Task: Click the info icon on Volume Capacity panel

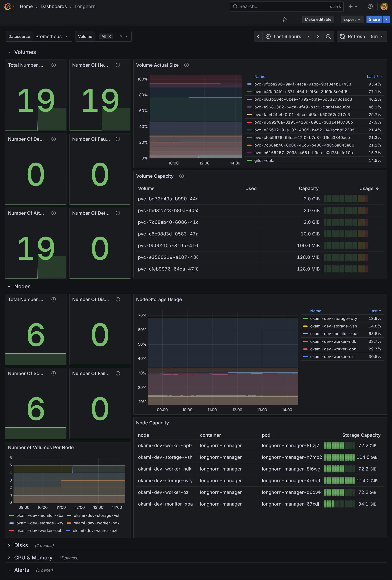Action: coord(182,176)
